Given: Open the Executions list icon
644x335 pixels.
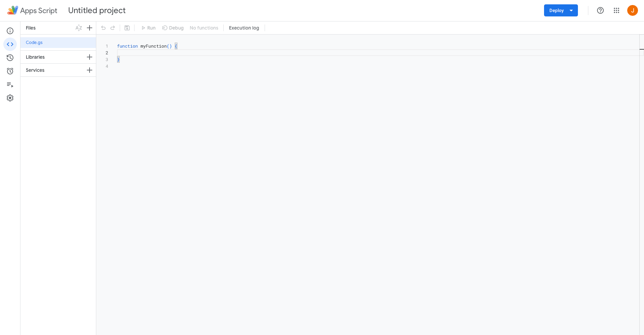Looking at the screenshot, I should coord(10,85).
